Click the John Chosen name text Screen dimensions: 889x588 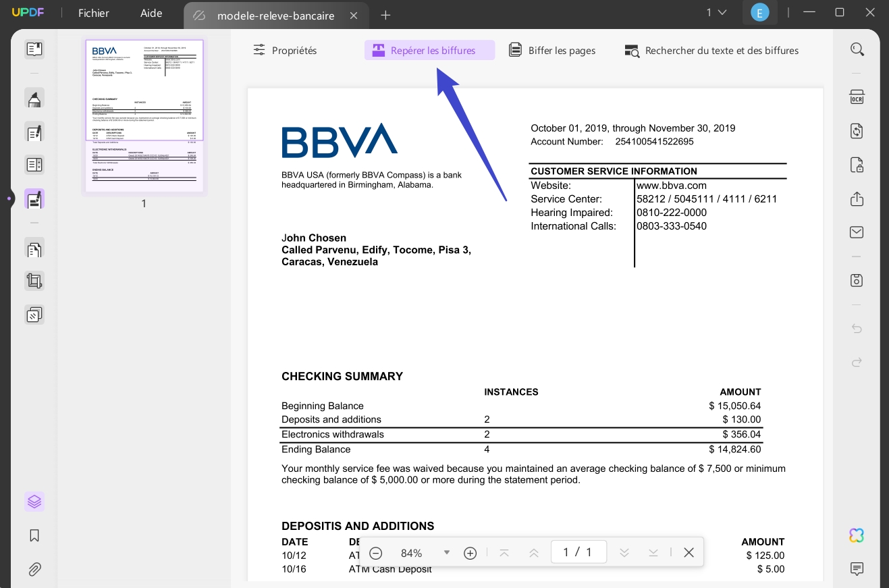(x=314, y=238)
